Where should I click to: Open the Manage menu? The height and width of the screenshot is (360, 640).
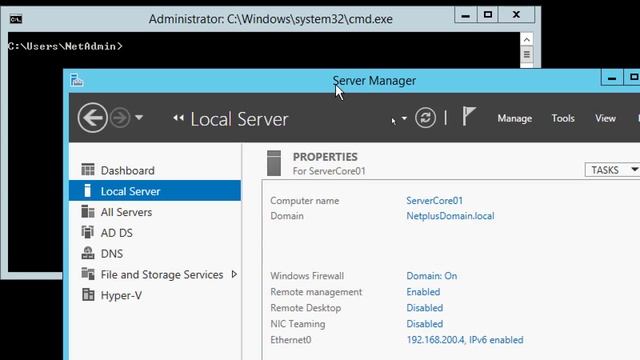[514, 118]
